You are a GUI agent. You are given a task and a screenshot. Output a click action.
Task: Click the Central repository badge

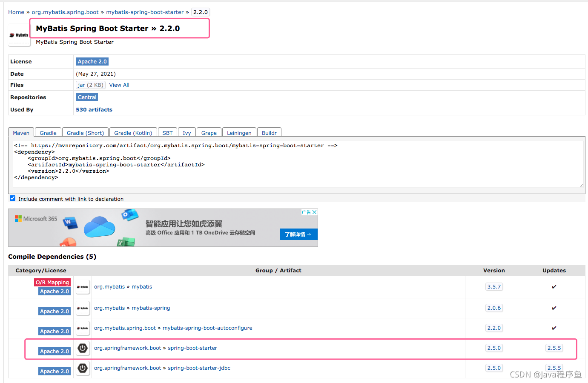87,97
